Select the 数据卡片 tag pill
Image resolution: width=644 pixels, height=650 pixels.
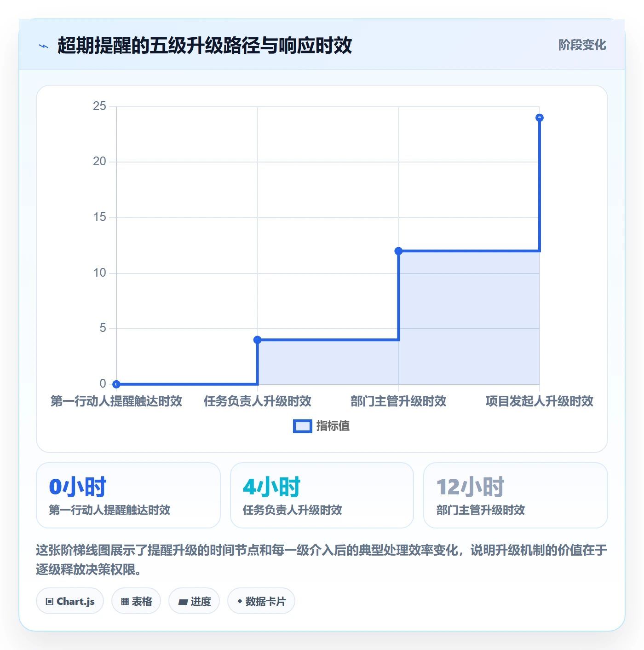[x=261, y=601]
